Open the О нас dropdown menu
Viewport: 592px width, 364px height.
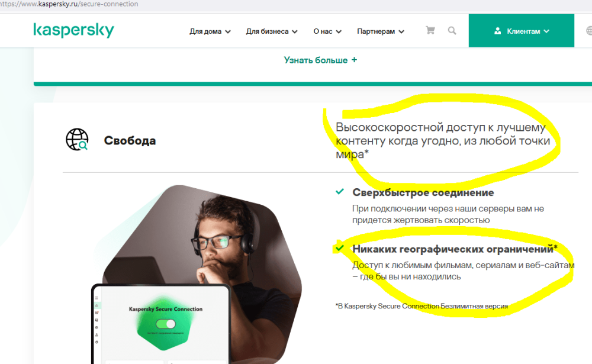[x=327, y=31]
